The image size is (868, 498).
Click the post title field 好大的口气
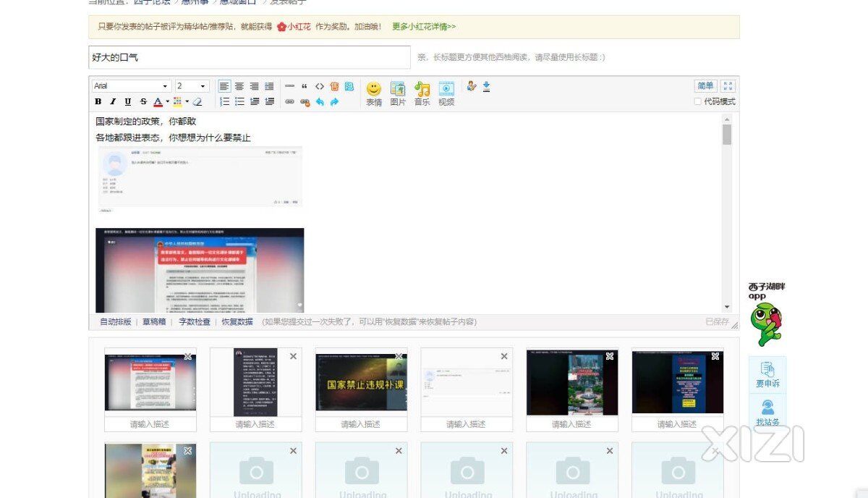click(x=250, y=57)
